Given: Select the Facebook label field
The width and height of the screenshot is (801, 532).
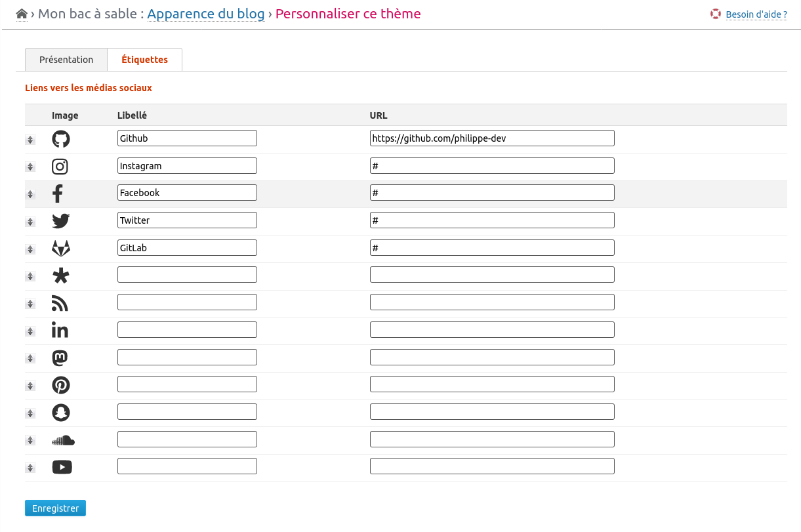Looking at the screenshot, I should pyautogui.click(x=187, y=193).
